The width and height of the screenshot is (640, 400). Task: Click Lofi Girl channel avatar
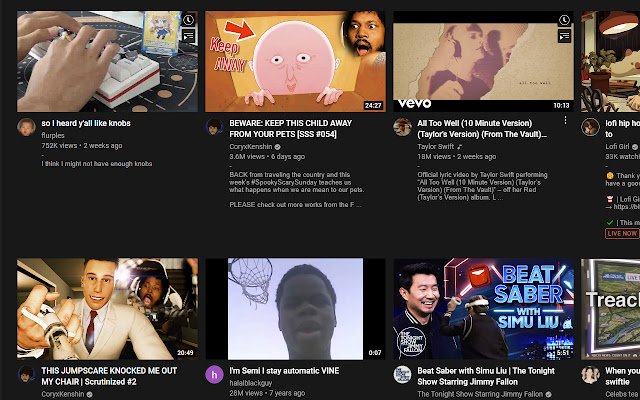pos(590,127)
